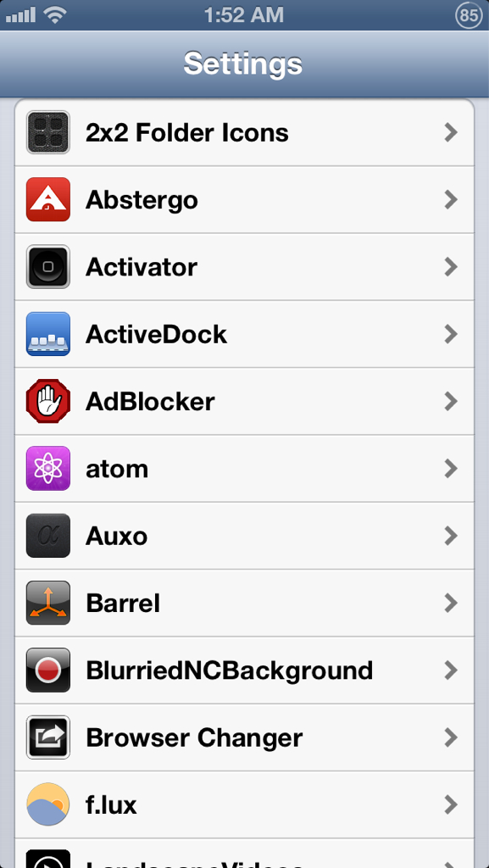Tap the AdBlocker stop-hand icon
This screenshot has width=489, height=868.
tap(48, 401)
